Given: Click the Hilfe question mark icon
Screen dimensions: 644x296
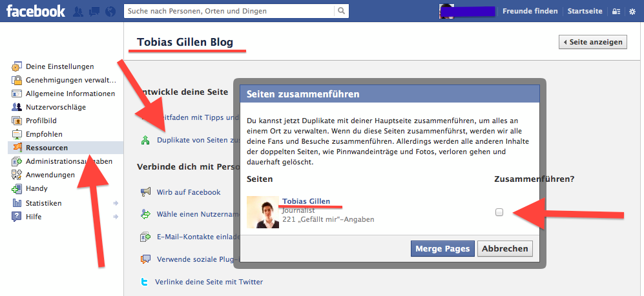Looking at the screenshot, I should [x=17, y=217].
